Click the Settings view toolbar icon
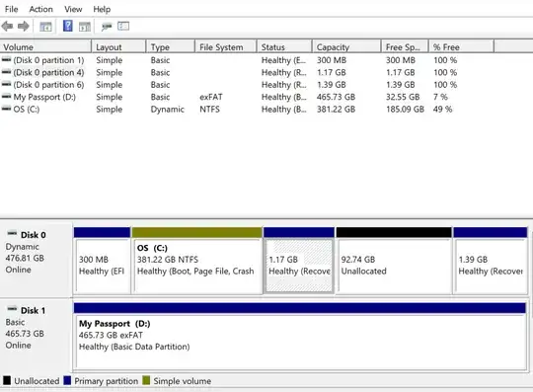The image size is (533, 392). [123, 26]
